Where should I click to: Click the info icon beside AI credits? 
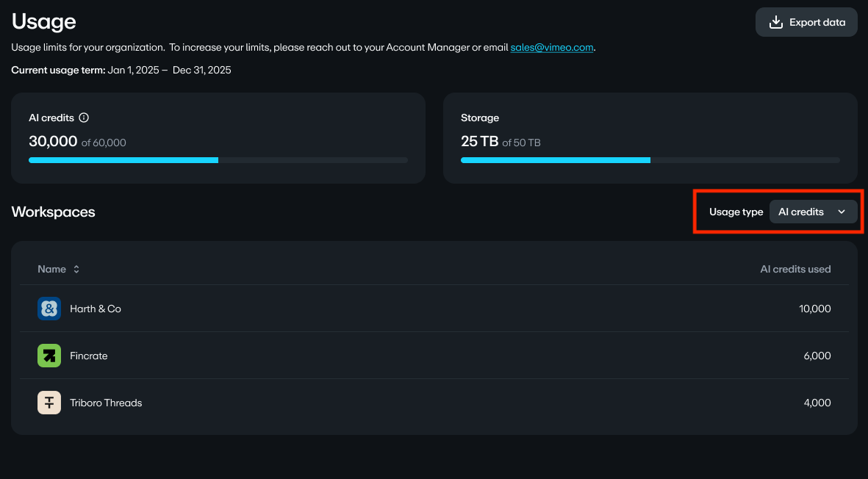(x=84, y=118)
